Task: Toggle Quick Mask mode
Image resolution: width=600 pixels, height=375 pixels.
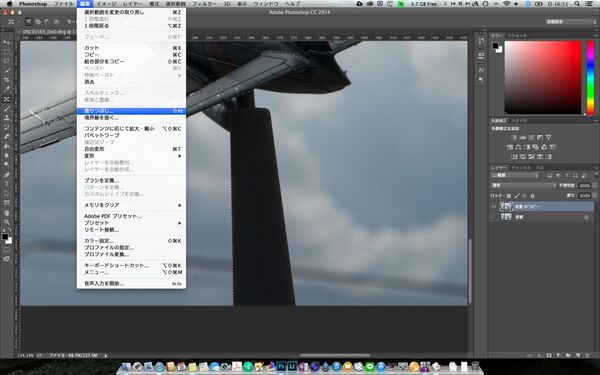Action: pyautogui.click(x=7, y=249)
